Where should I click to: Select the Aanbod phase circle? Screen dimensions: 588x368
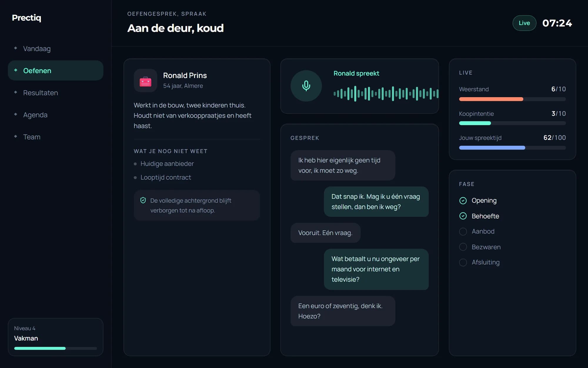pos(463,231)
